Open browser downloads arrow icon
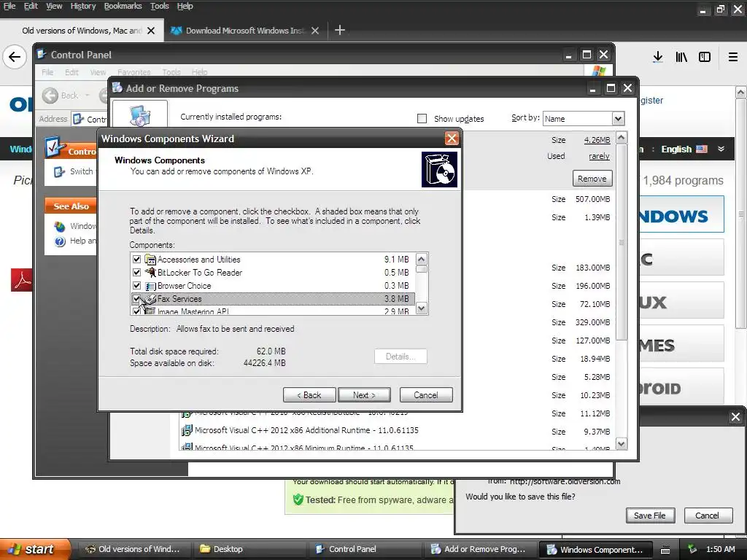The width and height of the screenshot is (747, 560). (x=658, y=57)
